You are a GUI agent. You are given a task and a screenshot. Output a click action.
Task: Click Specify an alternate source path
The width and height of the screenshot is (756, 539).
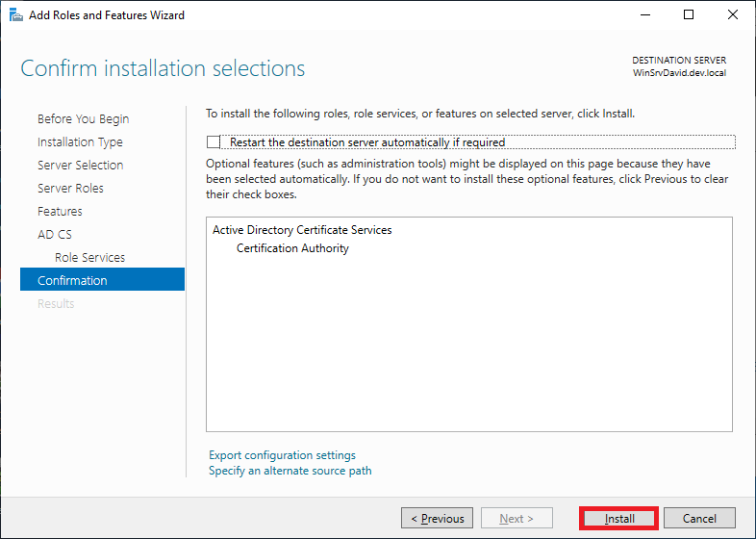(290, 471)
